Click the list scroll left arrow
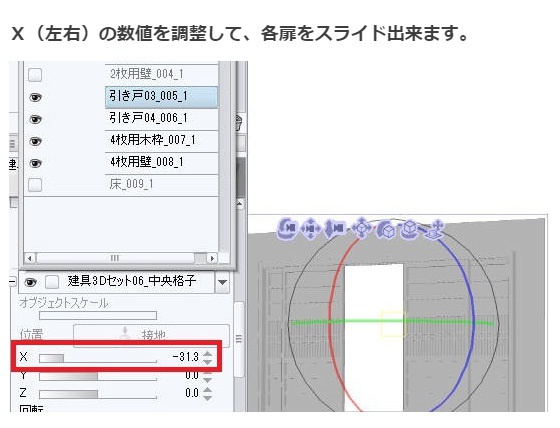This screenshot has width=560, height=428. tap(30, 258)
